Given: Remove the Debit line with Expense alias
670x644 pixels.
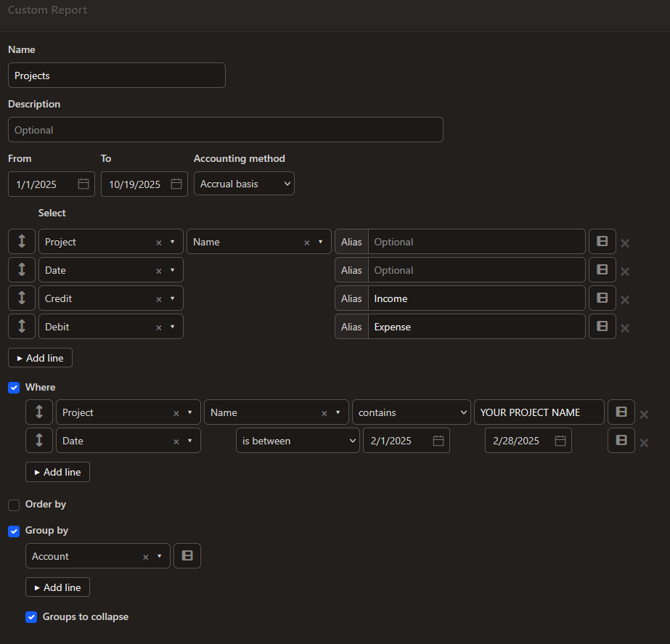Looking at the screenshot, I should pyautogui.click(x=625, y=328).
